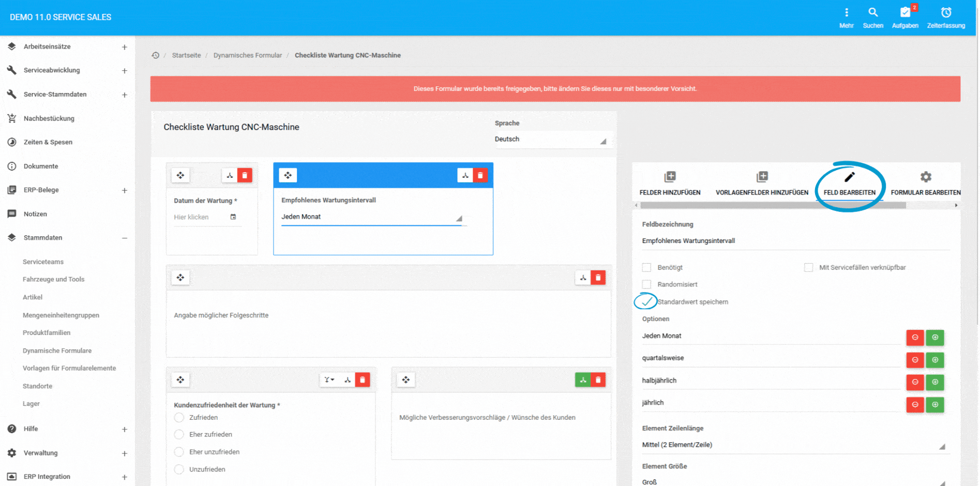The height and width of the screenshot is (486, 980).
Task: Collapse the Stammdaten menu section
Action: [124, 238]
